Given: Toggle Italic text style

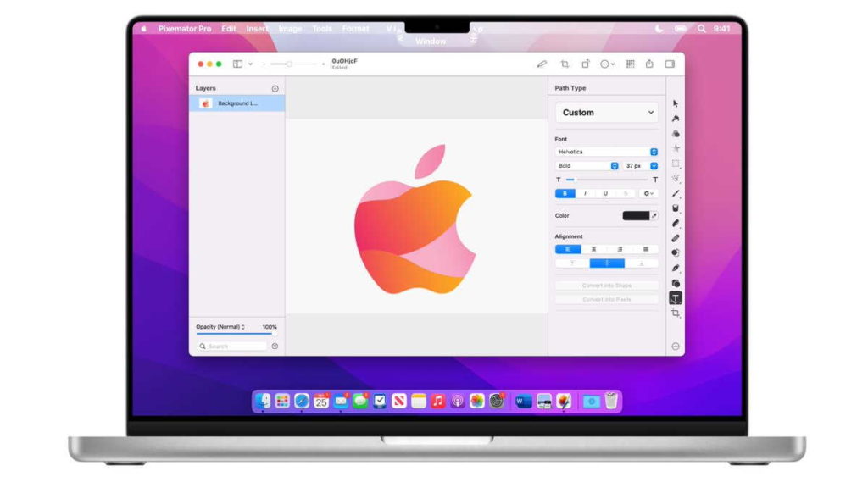Looking at the screenshot, I should [x=585, y=194].
